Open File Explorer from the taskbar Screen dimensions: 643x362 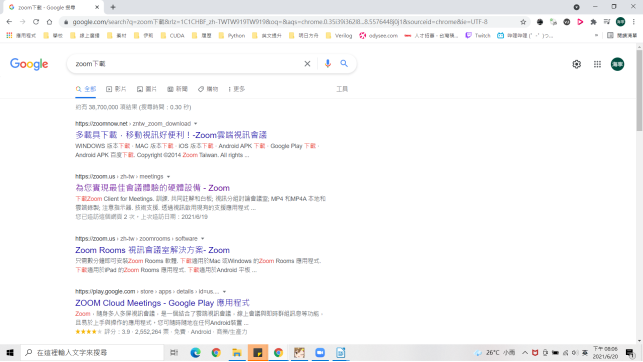click(x=237, y=353)
